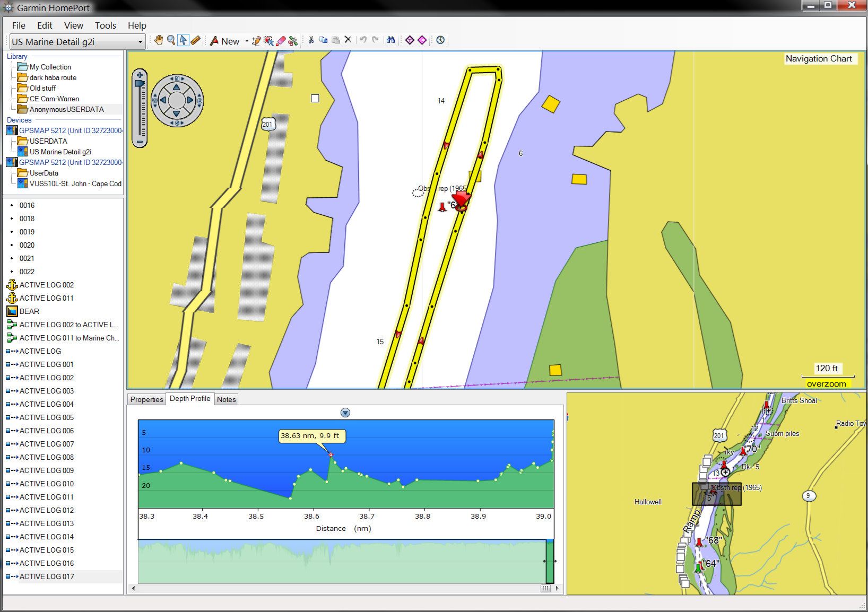
Task: Pick the Measure ruler tool
Action: pos(195,40)
